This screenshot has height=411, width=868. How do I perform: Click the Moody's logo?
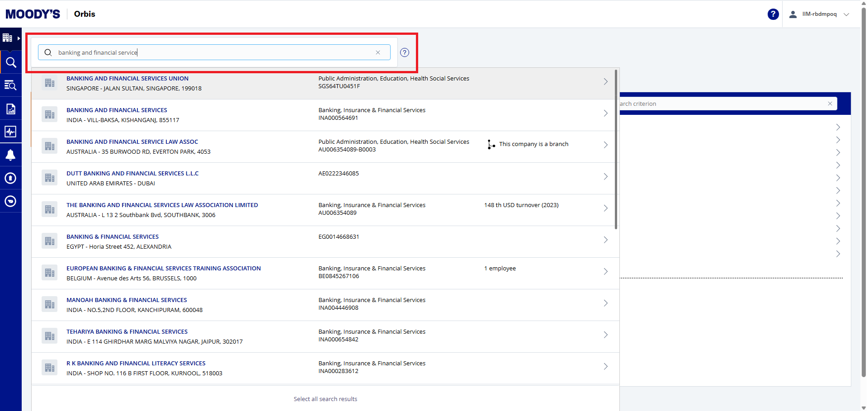coord(33,14)
